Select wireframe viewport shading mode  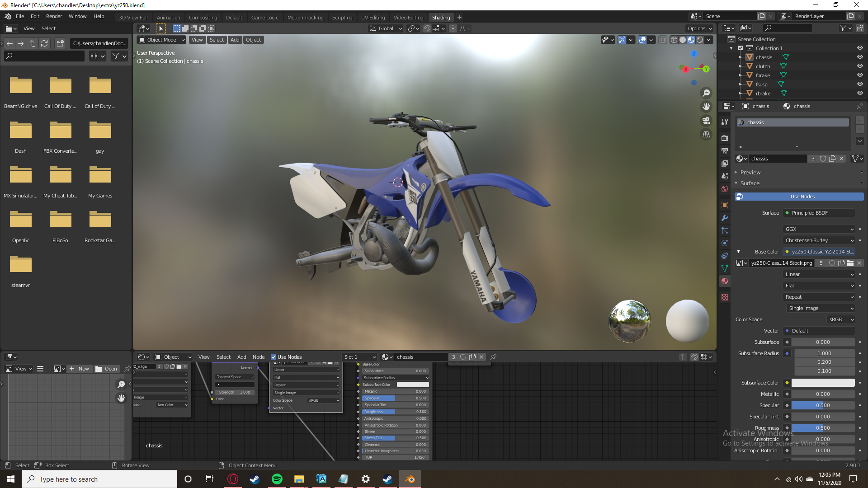tap(674, 40)
